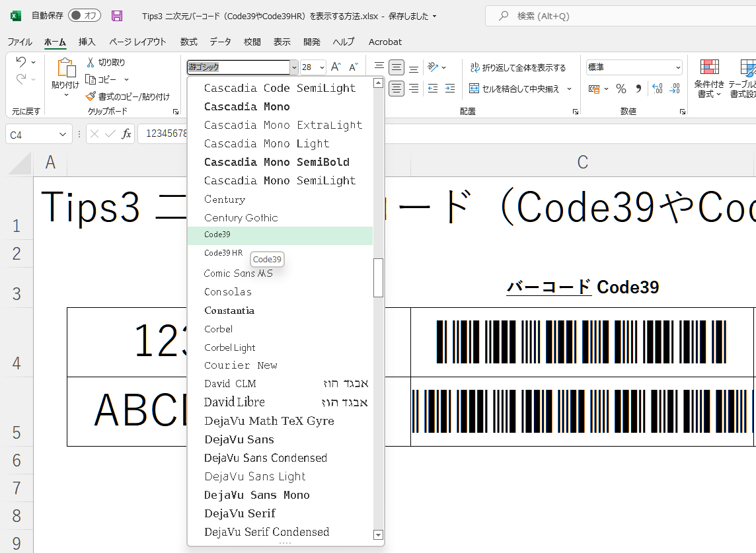Open conditional formatting icon

coord(710,67)
